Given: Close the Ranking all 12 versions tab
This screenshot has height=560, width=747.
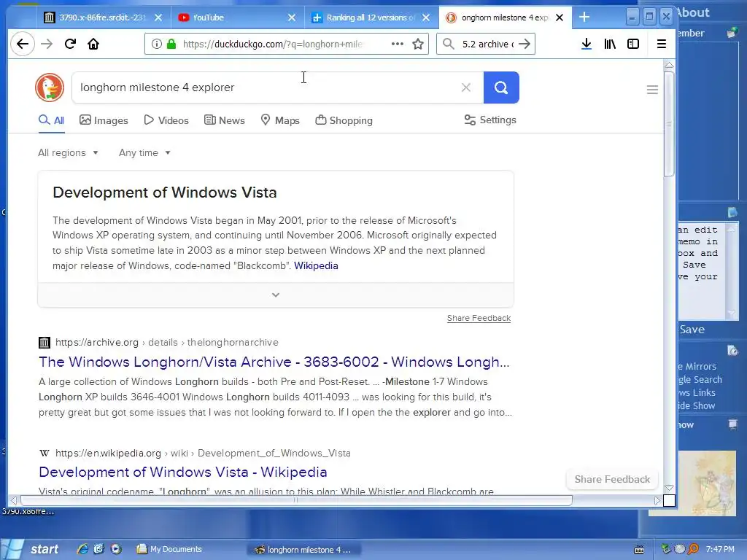Looking at the screenshot, I should coord(426,17).
